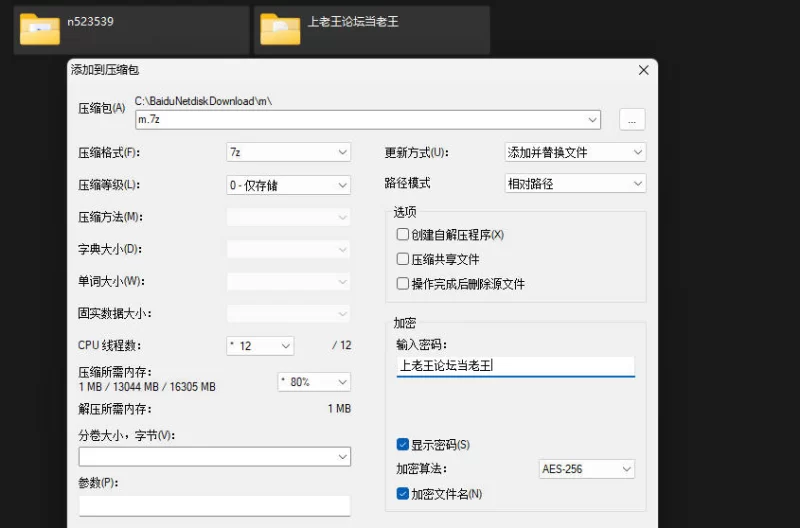Click the 压缩包(A) label

(x=102, y=108)
